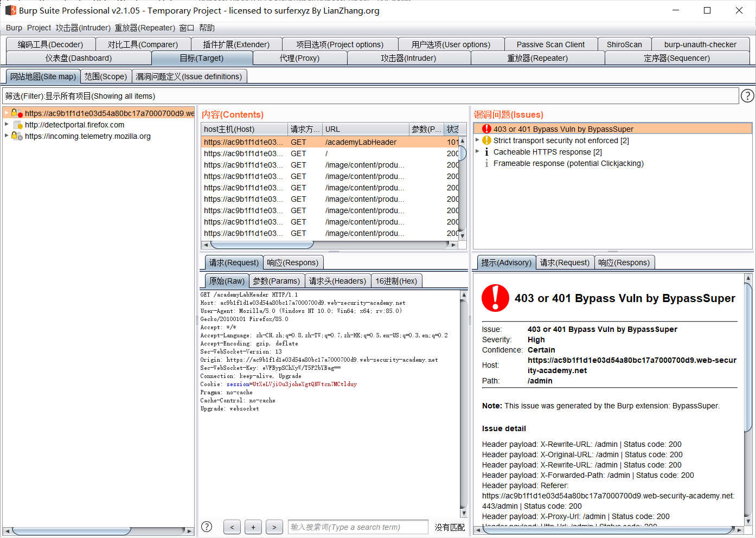This screenshot has height=538, width=756.
Task: Open 范围(Scope) sub-tab
Action: (x=106, y=76)
